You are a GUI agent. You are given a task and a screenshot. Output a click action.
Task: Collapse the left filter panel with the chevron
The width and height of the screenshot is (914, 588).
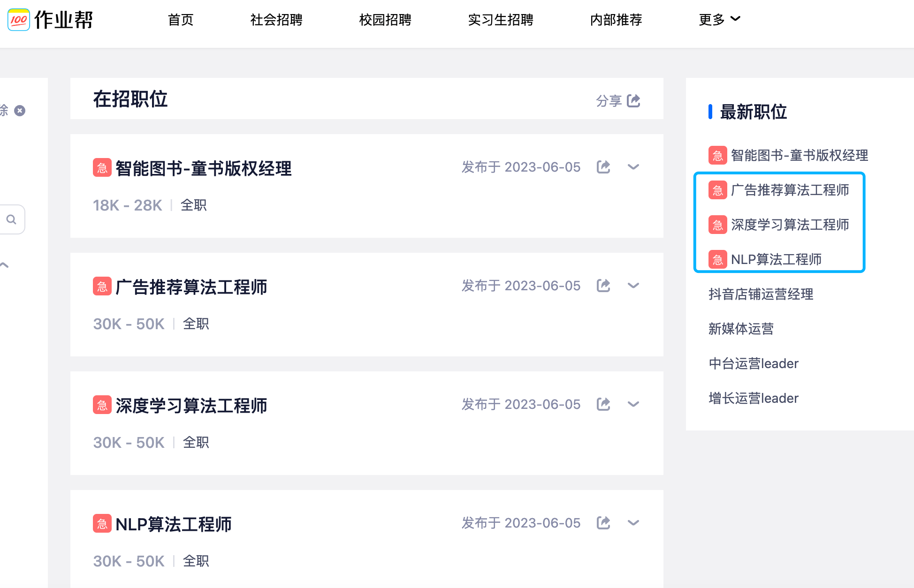(4, 264)
